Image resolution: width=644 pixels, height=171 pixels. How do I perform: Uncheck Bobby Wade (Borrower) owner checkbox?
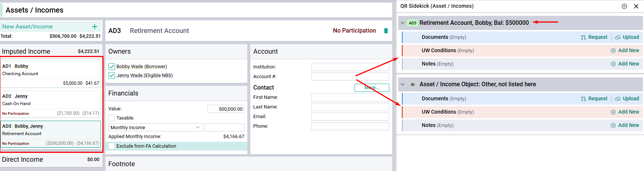tap(112, 67)
